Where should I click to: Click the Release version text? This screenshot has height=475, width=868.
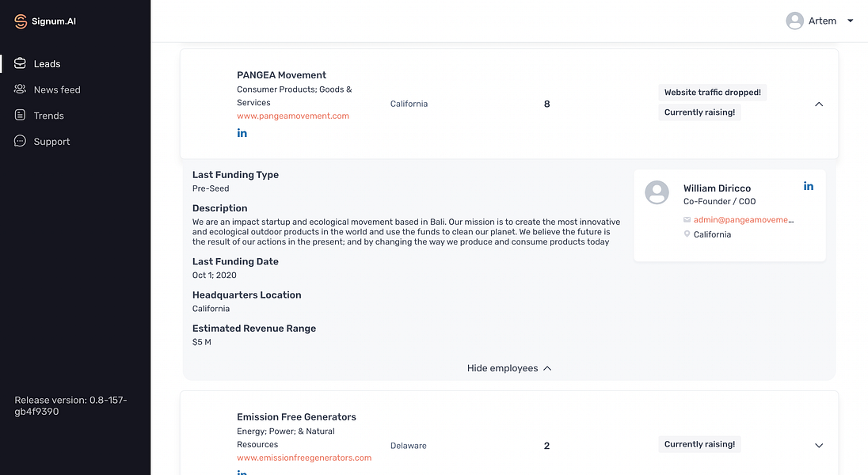click(x=70, y=406)
